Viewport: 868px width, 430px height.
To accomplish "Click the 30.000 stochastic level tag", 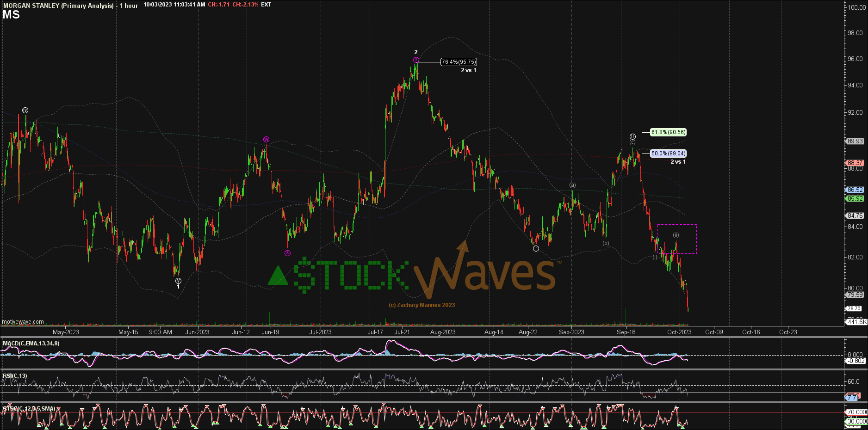I will tap(857, 421).
